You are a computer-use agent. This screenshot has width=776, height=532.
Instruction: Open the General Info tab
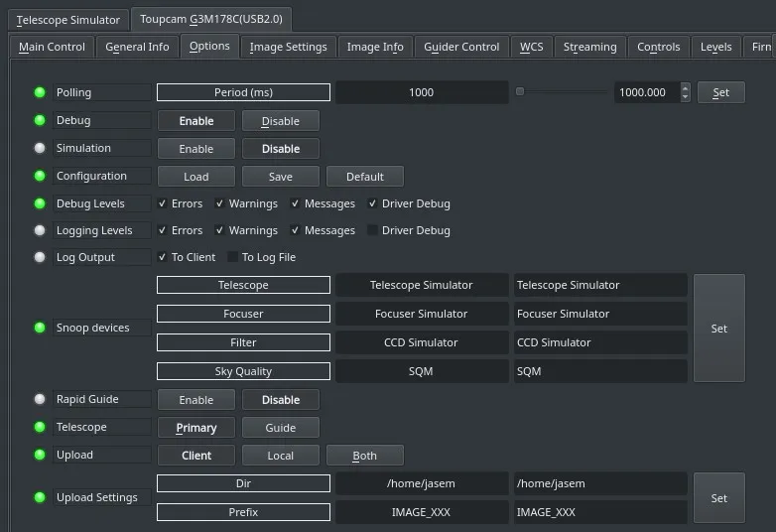click(137, 47)
